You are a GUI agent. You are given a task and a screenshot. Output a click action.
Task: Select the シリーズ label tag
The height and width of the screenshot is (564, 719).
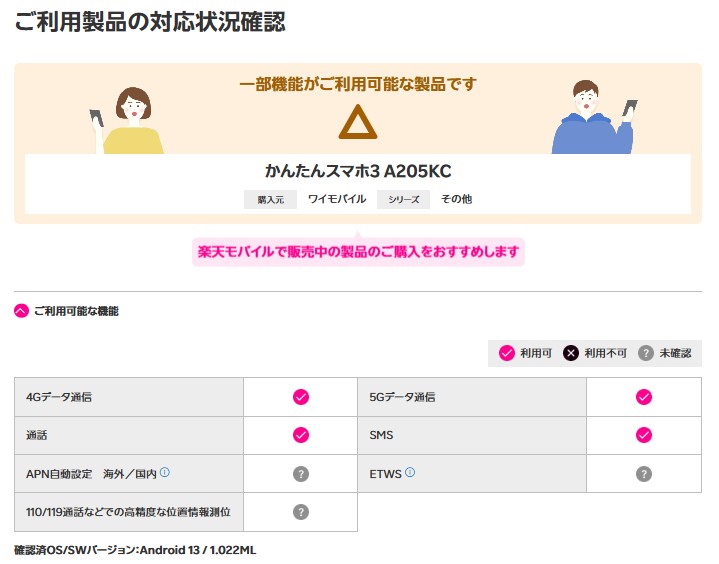[403, 199]
